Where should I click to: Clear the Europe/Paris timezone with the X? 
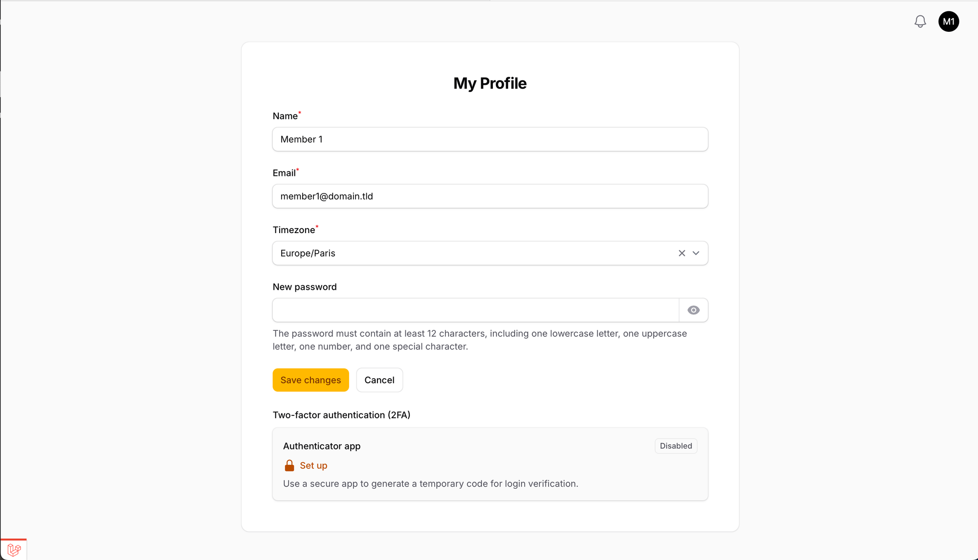click(x=681, y=253)
